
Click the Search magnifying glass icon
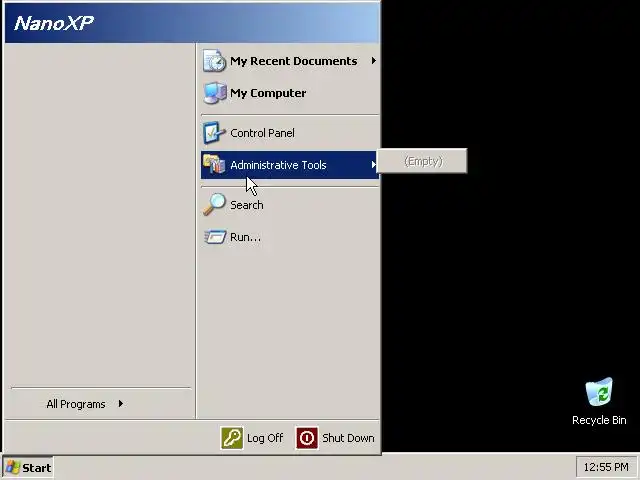click(x=214, y=204)
